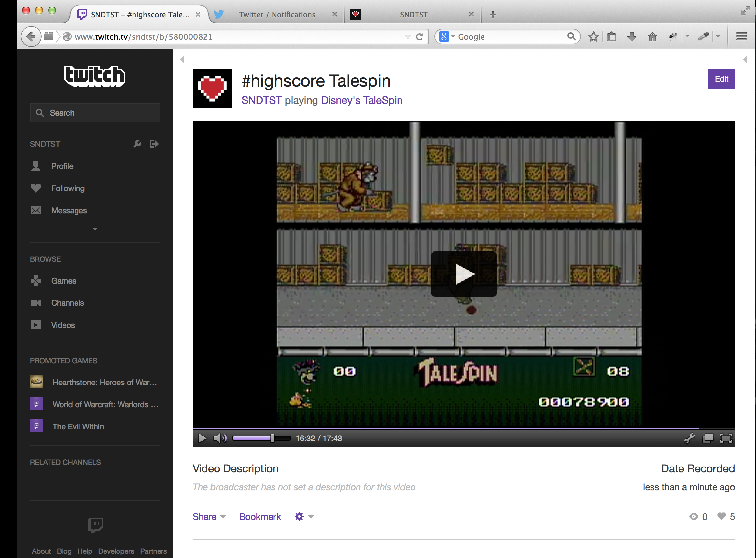
Task: Click the purple Edit button
Action: [x=721, y=79]
